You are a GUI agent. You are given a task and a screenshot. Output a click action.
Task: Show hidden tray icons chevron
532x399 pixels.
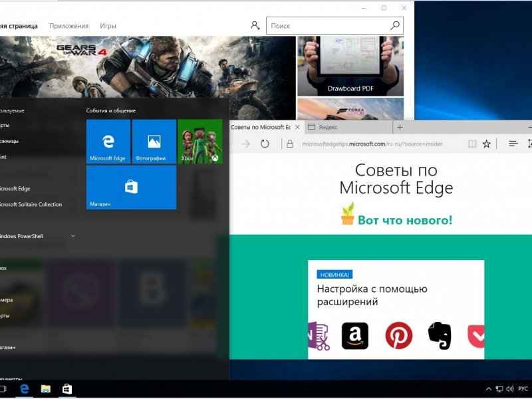pyautogui.click(x=489, y=389)
